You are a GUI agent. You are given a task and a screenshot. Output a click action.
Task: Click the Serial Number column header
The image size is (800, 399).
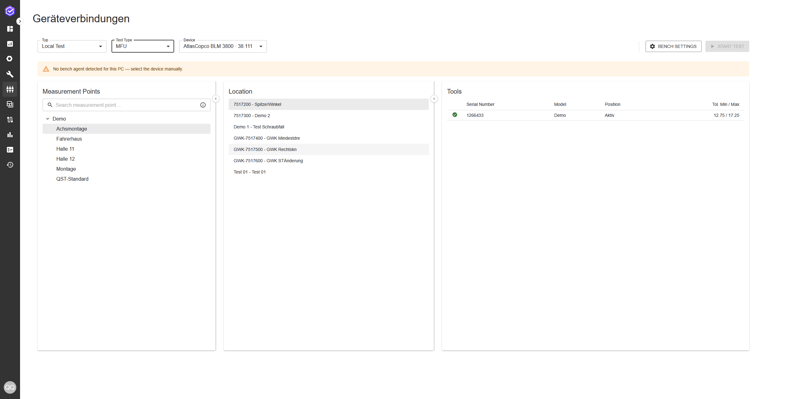click(480, 105)
